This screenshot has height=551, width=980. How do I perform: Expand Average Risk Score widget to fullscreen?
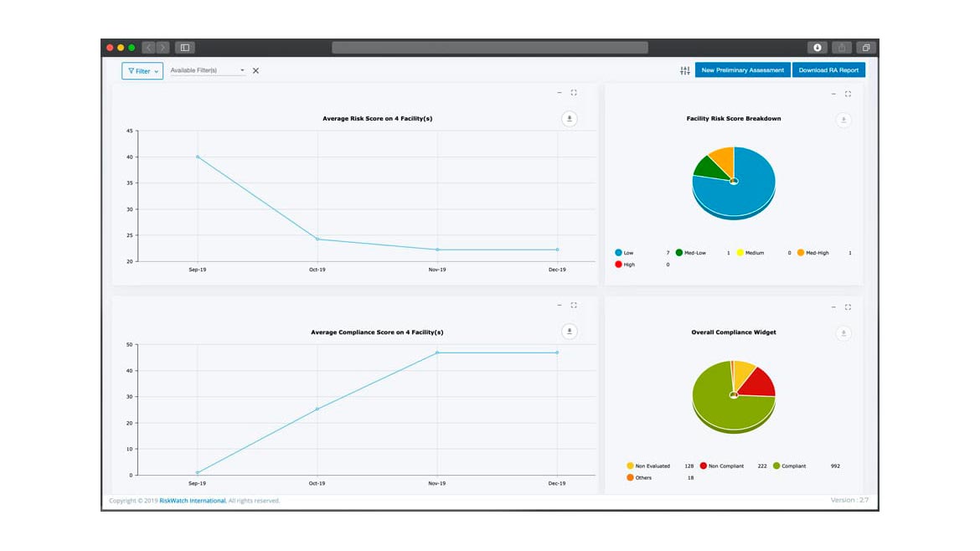pos(574,93)
